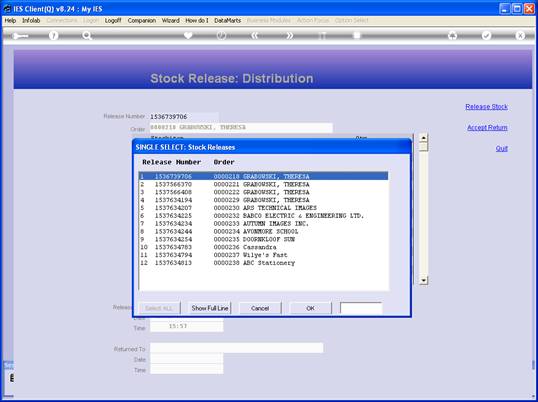This screenshot has width=538, height=402.
Task: Open the Wizard menu
Action: (x=171, y=21)
